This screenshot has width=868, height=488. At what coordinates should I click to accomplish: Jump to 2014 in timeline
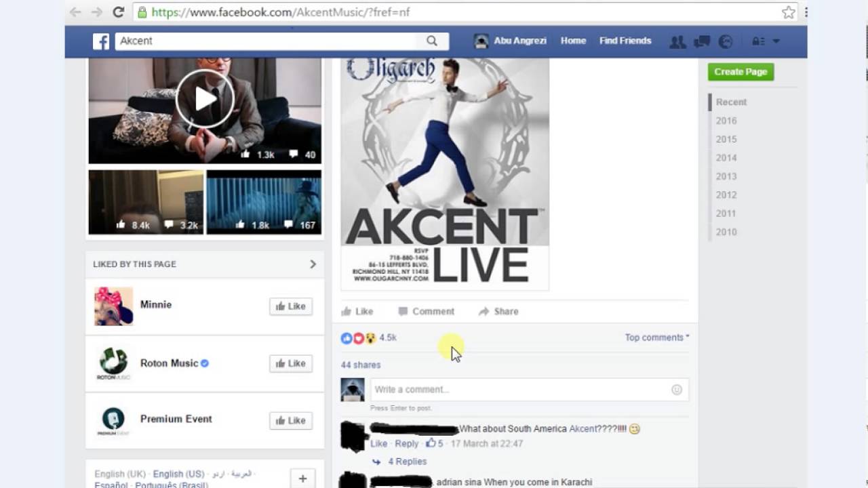point(726,157)
